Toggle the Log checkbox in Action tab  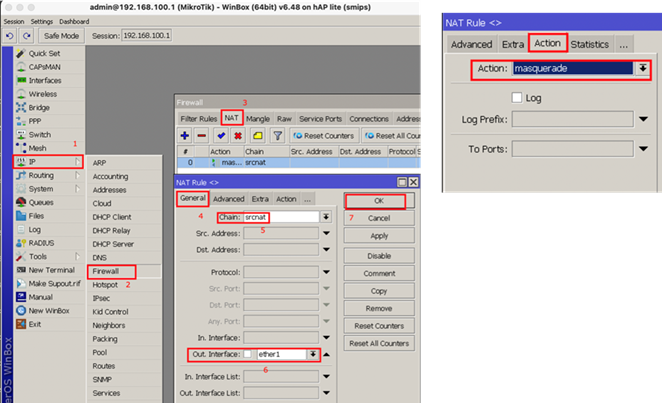pyautogui.click(x=517, y=98)
